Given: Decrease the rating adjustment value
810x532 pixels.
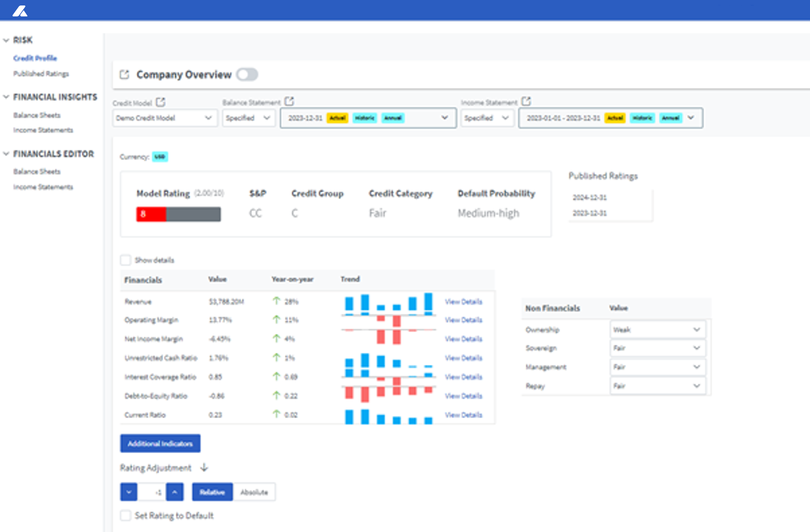Looking at the screenshot, I should tap(129, 492).
